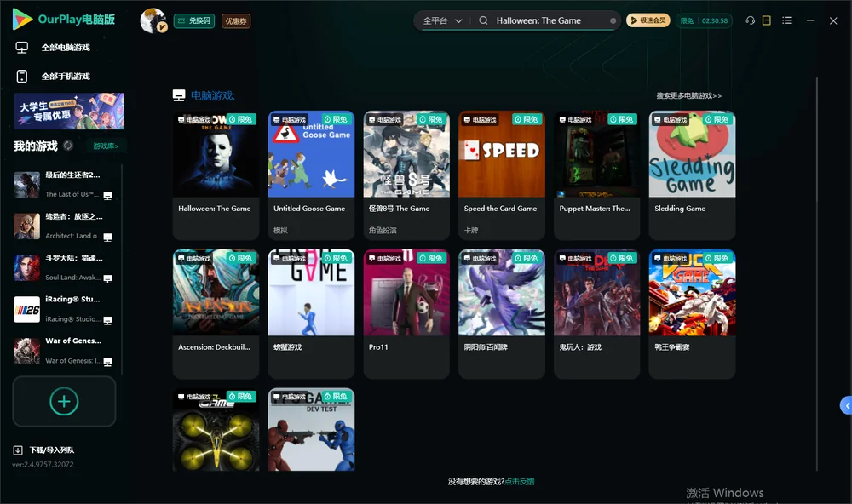Open the Puppet Master game card
Image resolution: width=852 pixels, height=504 pixels.
pos(597,175)
